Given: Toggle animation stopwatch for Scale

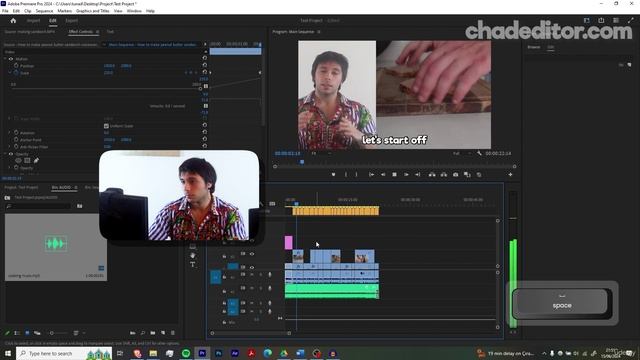Looking at the screenshot, I should 16,73.
